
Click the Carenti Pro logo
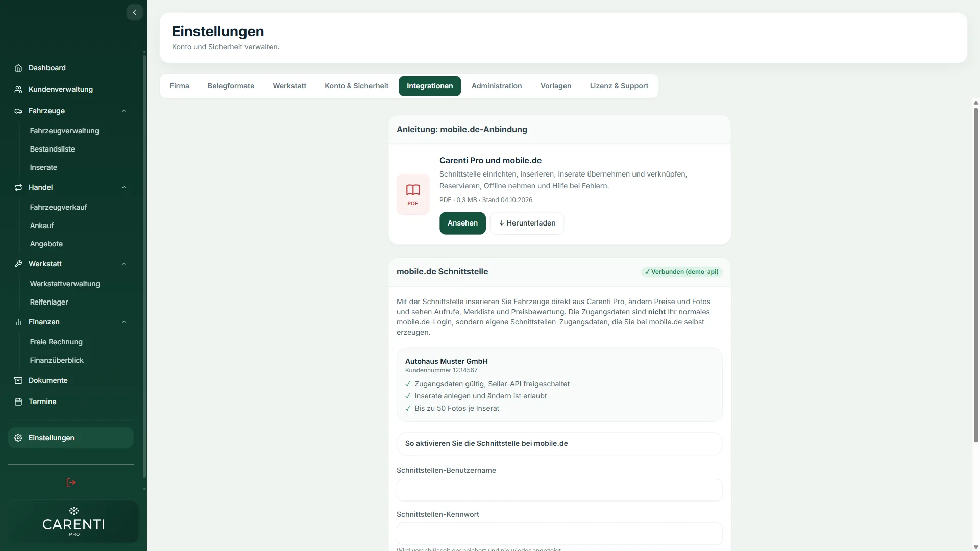(73, 521)
